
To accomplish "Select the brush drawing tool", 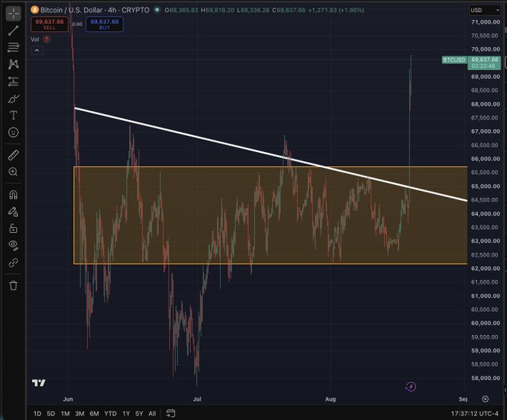I will point(13,98).
